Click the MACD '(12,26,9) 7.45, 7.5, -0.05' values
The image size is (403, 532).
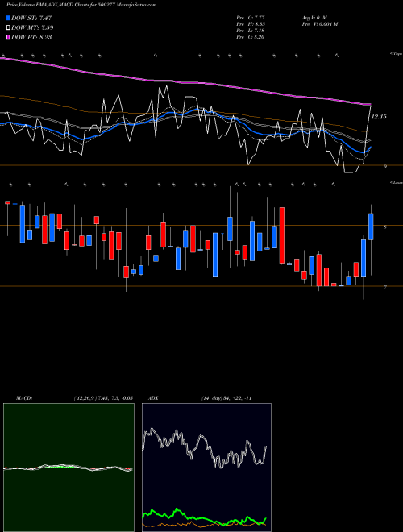(103, 398)
